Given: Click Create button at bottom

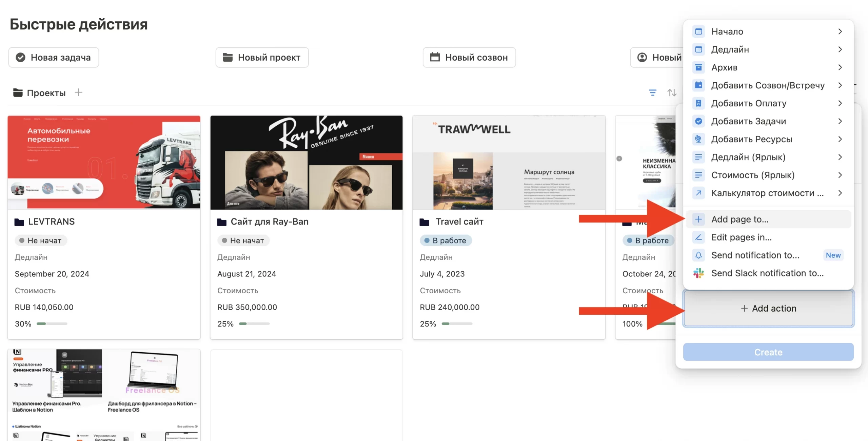Looking at the screenshot, I should [768, 352].
